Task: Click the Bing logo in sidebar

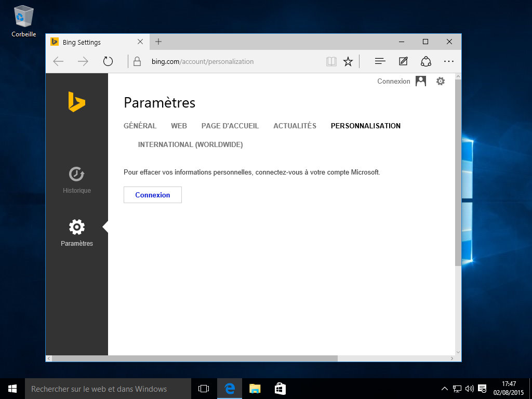Action: pos(76,102)
